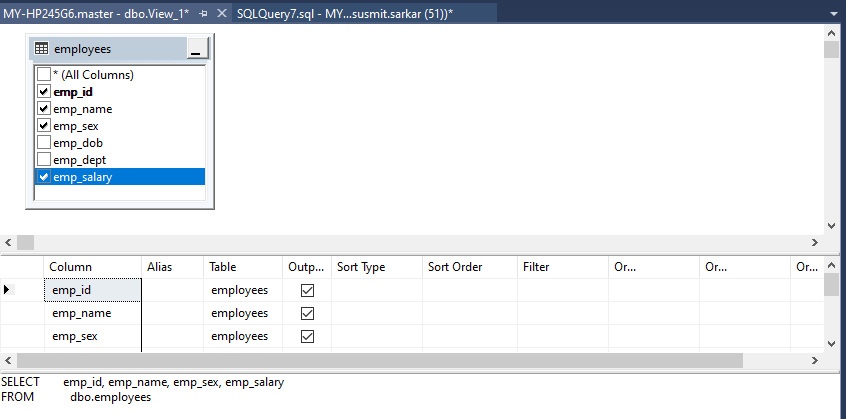This screenshot has height=419, width=846.
Task: Open Sort Order cell for emp_sex
Action: tap(468, 336)
